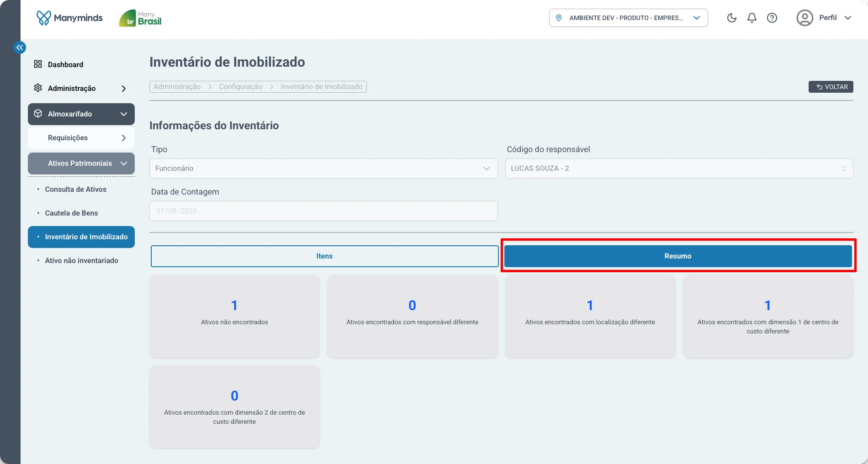
Task: Click the location pin icon in environment selector
Action: [x=558, y=18]
